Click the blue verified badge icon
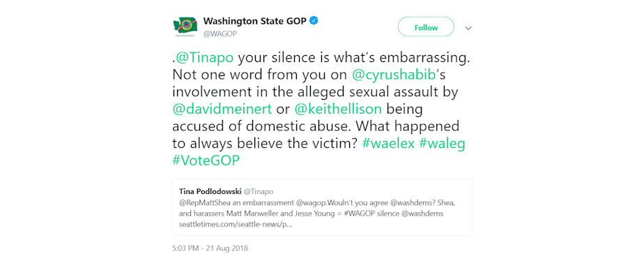Viewport: 644px width, 256px height. tap(314, 20)
